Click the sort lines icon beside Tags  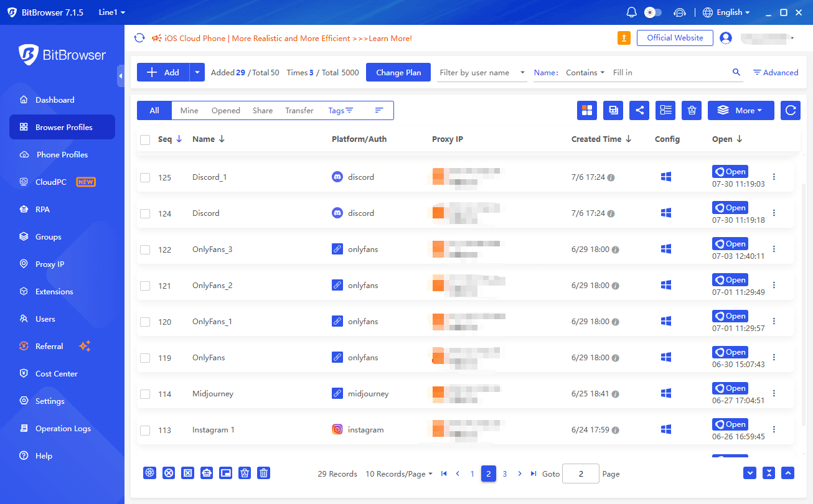click(379, 110)
